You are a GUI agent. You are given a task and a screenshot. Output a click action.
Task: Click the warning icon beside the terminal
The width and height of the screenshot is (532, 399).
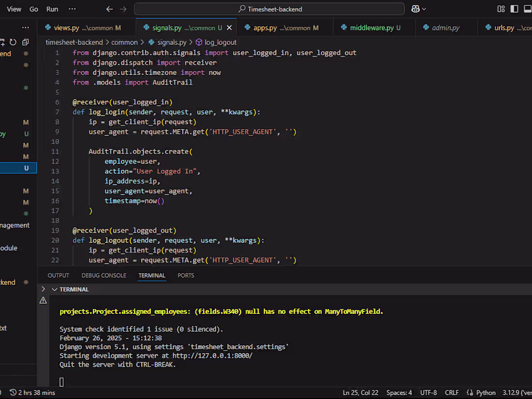(43, 300)
